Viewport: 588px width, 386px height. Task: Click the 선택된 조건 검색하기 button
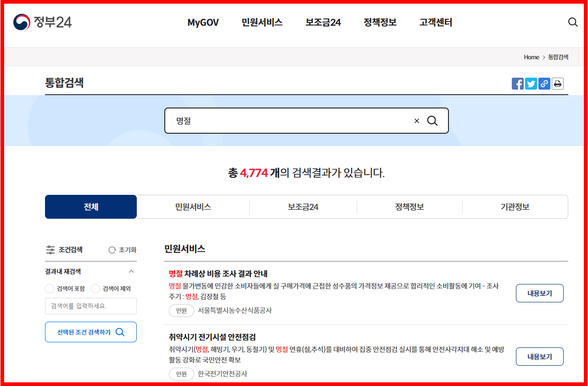[x=90, y=332]
